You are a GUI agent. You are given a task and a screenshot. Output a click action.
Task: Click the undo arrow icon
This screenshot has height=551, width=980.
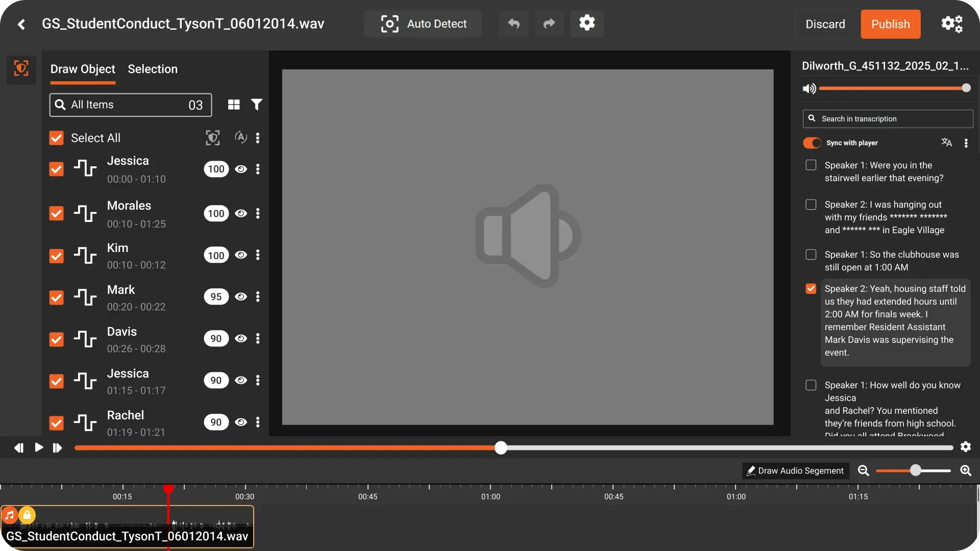tap(514, 24)
